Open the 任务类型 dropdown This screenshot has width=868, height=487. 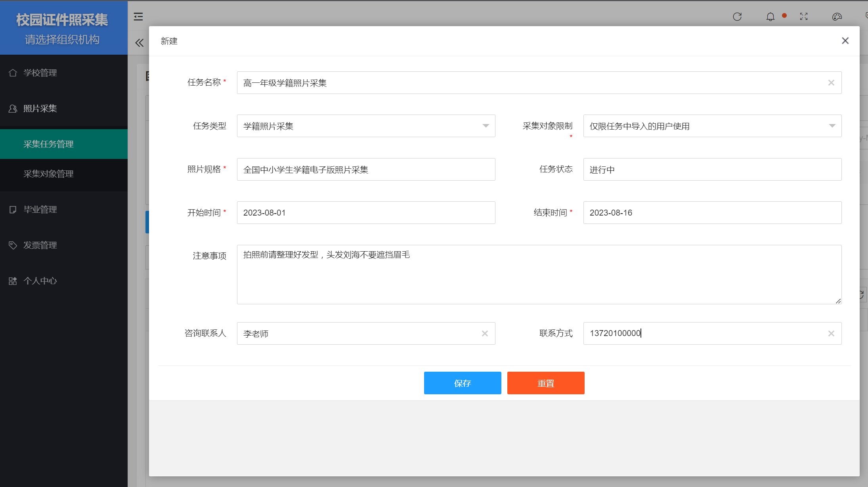[485, 126]
